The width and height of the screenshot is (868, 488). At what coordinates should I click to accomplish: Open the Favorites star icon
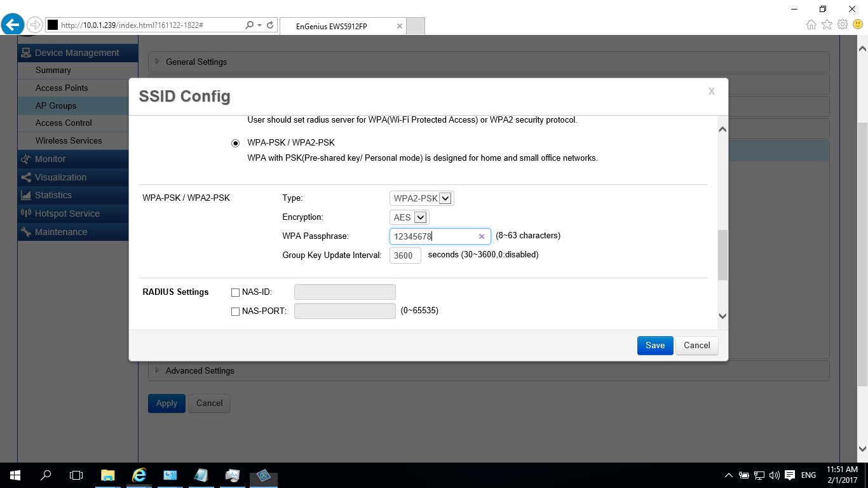click(x=827, y=25)
